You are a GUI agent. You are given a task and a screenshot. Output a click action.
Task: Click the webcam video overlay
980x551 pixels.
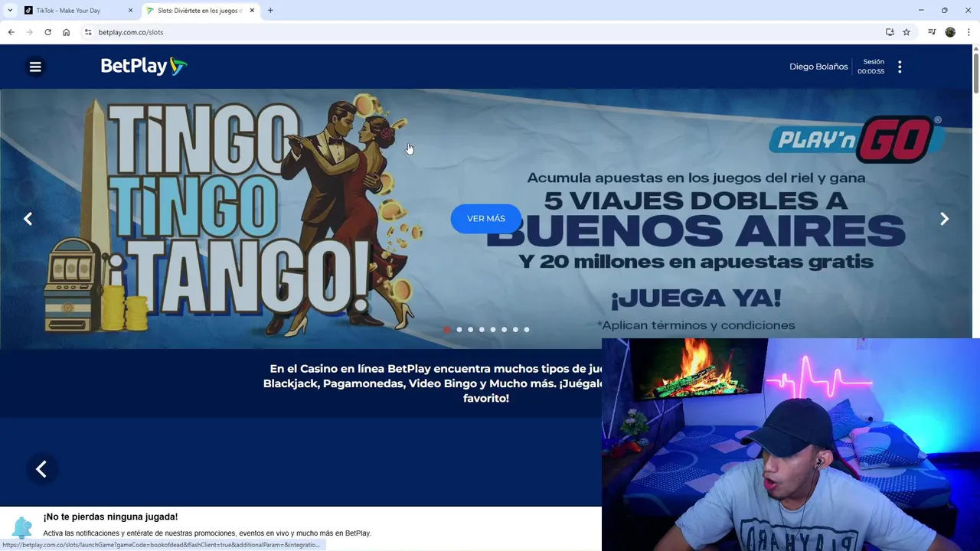791,445
